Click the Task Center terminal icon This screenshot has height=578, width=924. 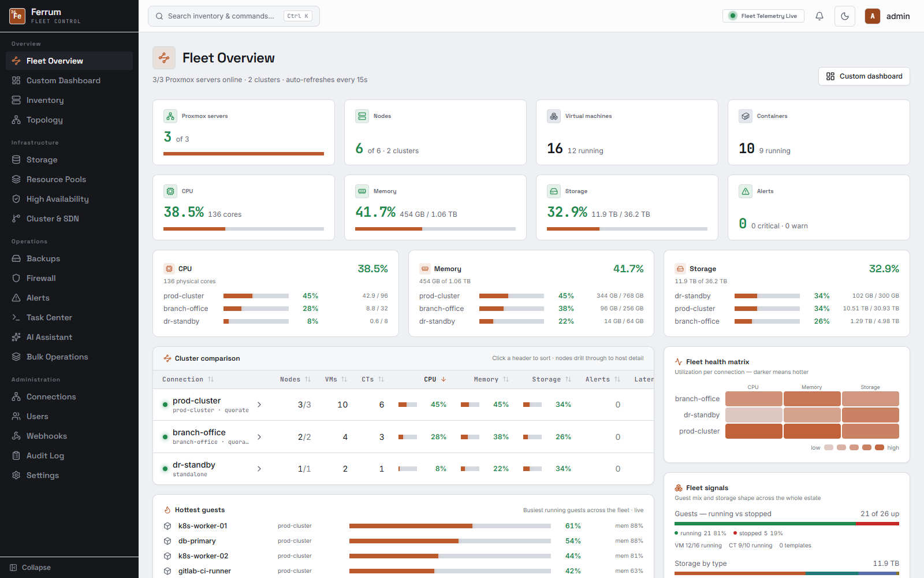[x=16, y=317]
